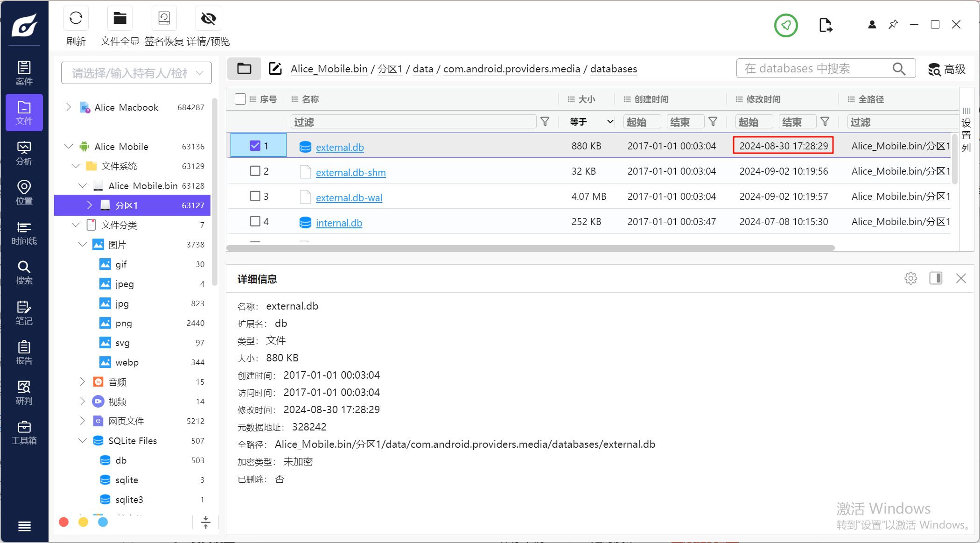The image size is (980, 543).
Task: Expand the Alice Macbook tree node
Action: (69, 107)
